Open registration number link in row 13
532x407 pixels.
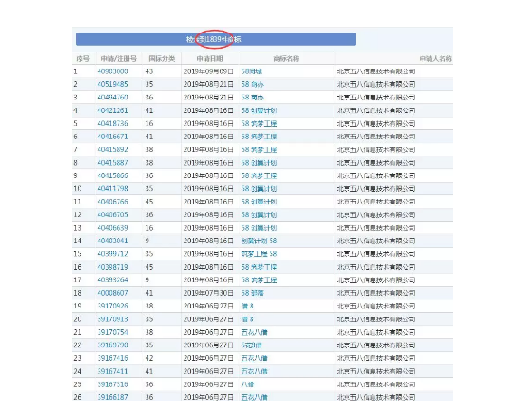112,228
